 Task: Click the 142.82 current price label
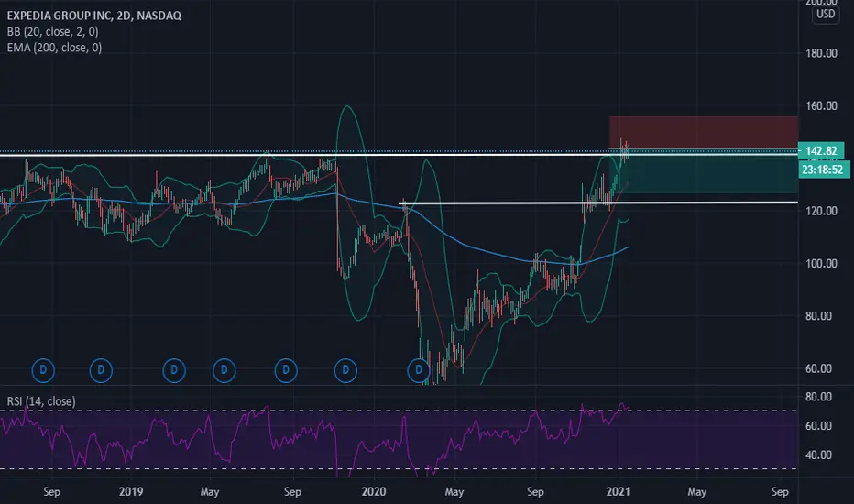[x=821, y=151]
